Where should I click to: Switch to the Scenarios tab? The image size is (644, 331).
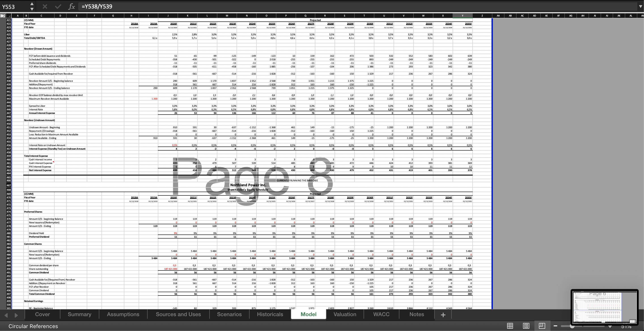pyautogui.click(x=229, y=314)
